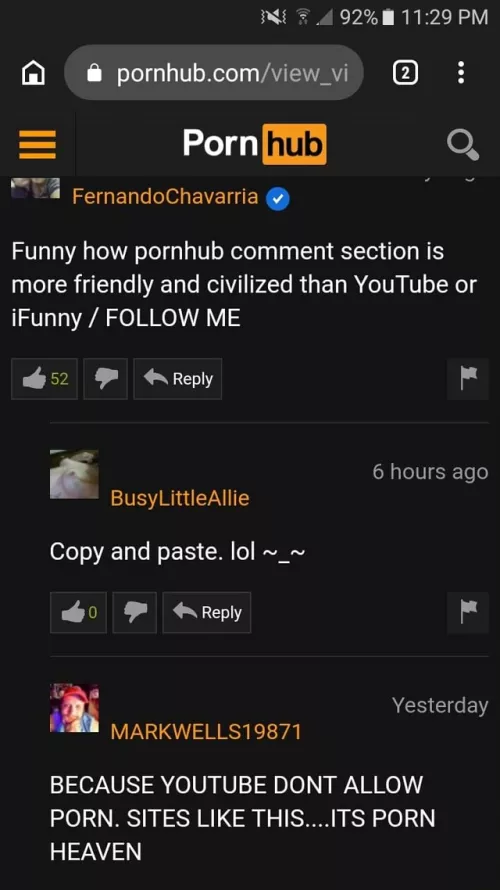
Task: Flag BusyLittleAllie's comment
Action: pyautogui.click(x=468, y=612)
